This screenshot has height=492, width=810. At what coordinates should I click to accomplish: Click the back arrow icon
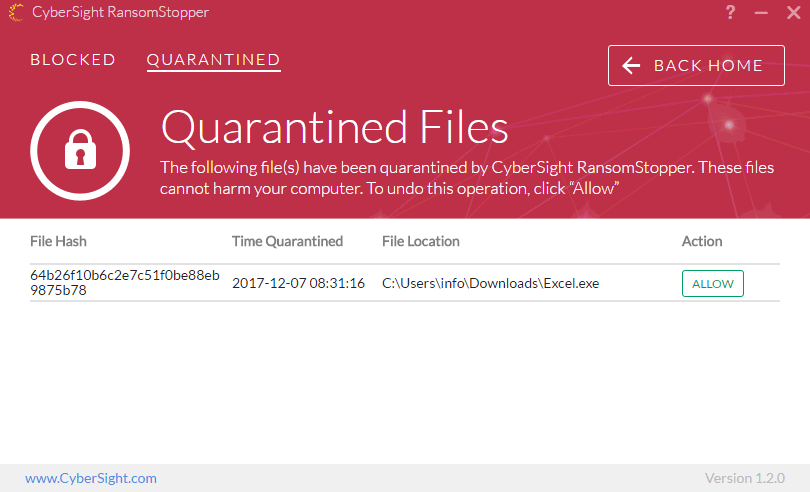pos(631,66)
